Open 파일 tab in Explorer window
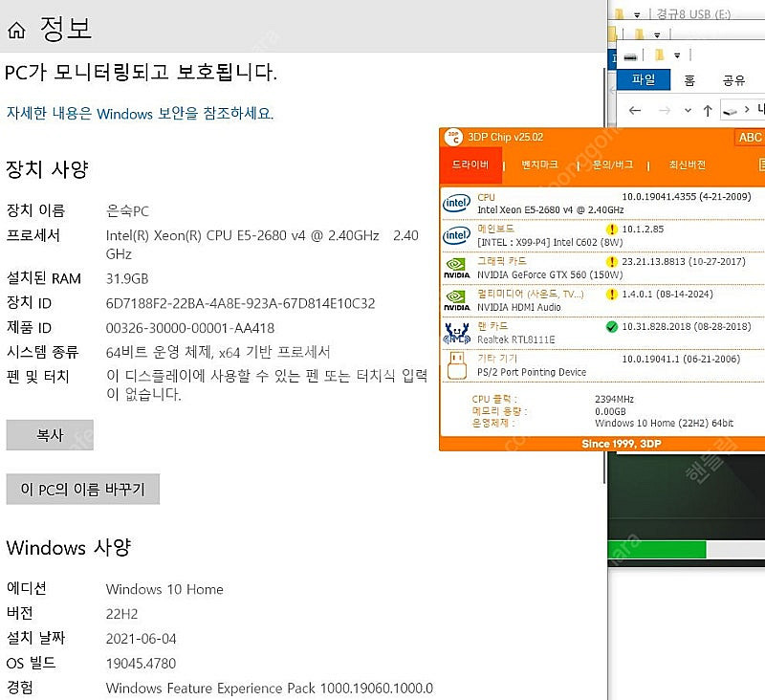Viewport: 765px width, 700px height. coord(644,79)
